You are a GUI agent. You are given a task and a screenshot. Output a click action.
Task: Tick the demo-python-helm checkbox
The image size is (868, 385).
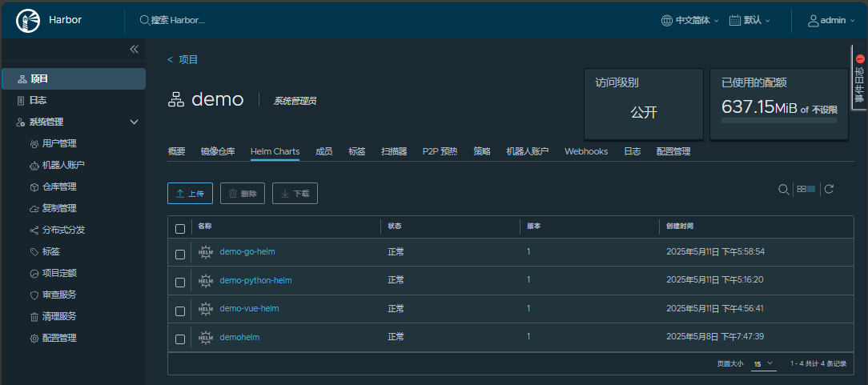180,283
